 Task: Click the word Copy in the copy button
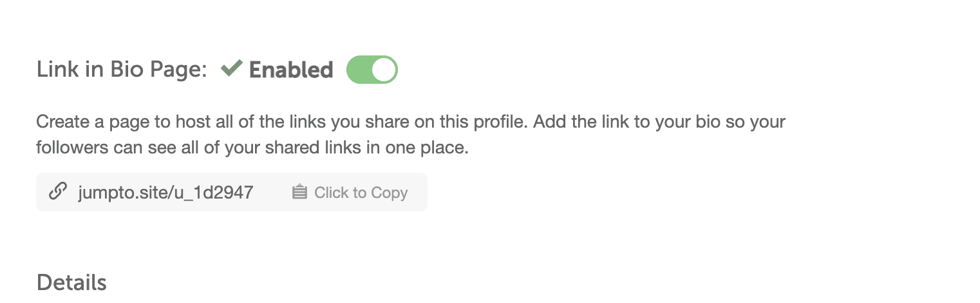pyautogui.click(x=389, y=193)
